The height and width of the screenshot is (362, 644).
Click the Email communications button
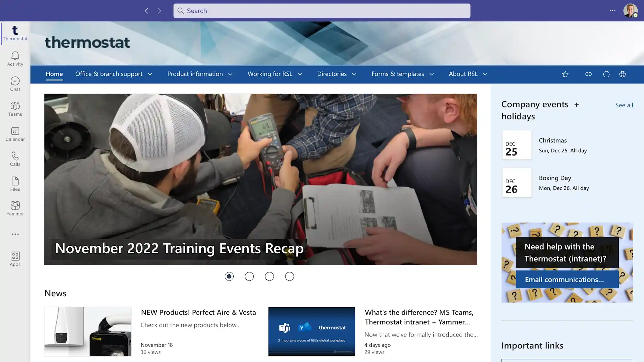coord(567,279)
